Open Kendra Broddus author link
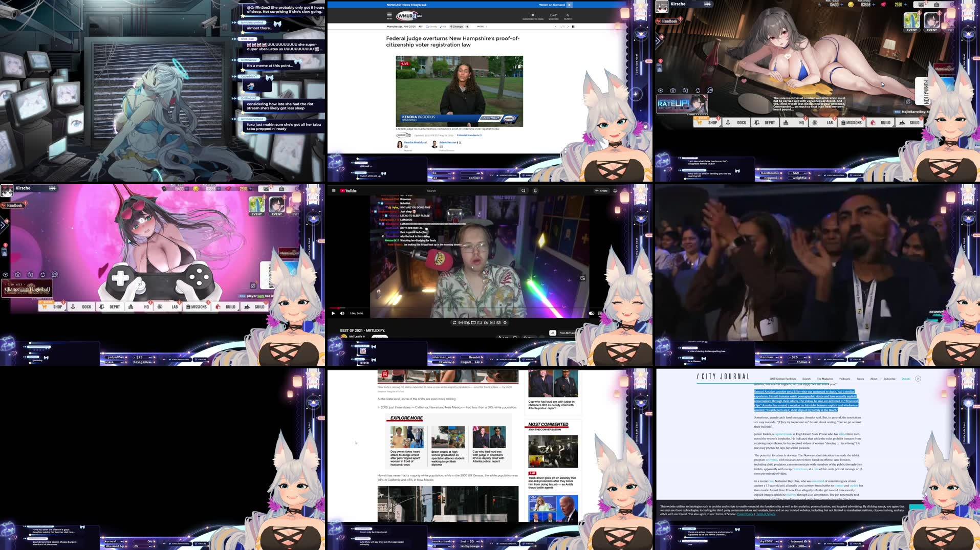 pos(415,142)
